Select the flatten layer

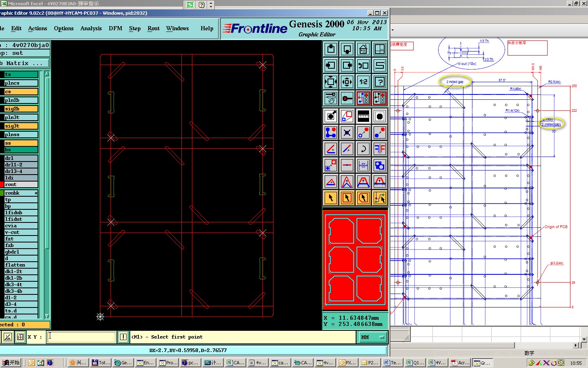click(21, 265)
